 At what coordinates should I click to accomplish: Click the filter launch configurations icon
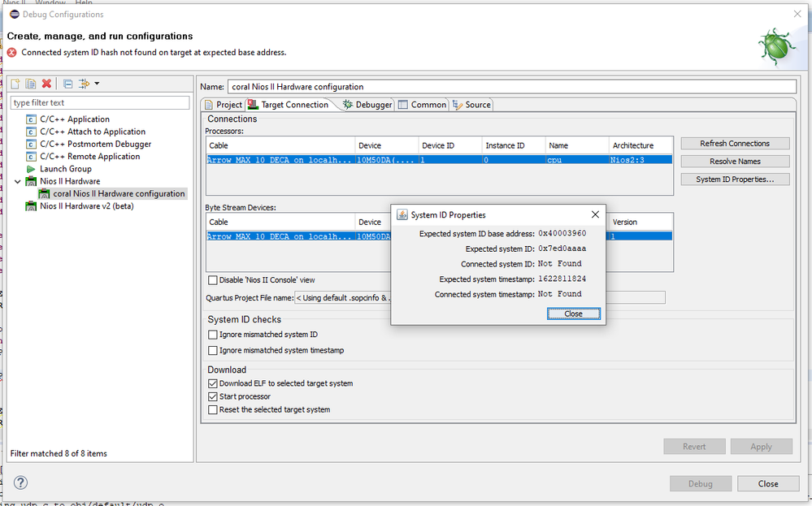coord(84,84)
